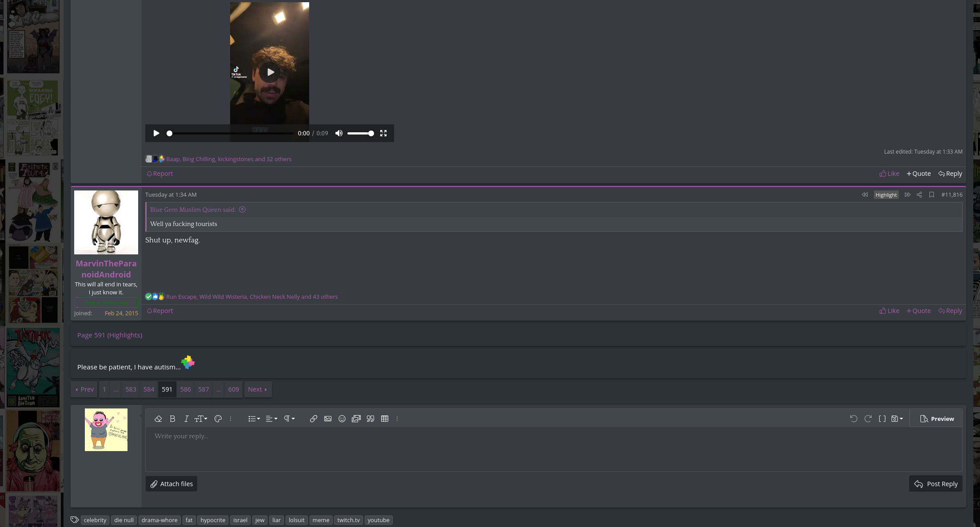Go to the Next page
The image size is (980, 527).
coord(258,389)
